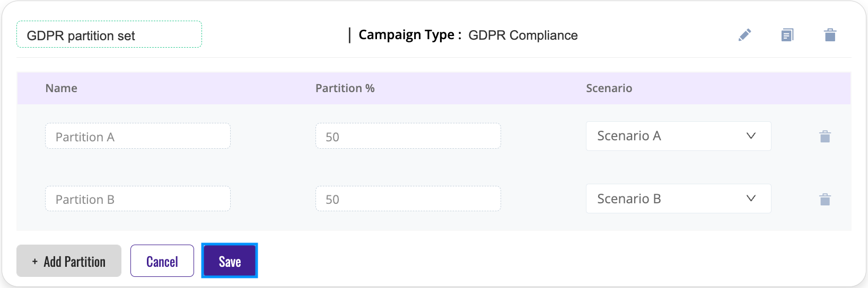The image size is (868, 288).
Task: Select the Partition B percentage field
Action: [408, 199]
